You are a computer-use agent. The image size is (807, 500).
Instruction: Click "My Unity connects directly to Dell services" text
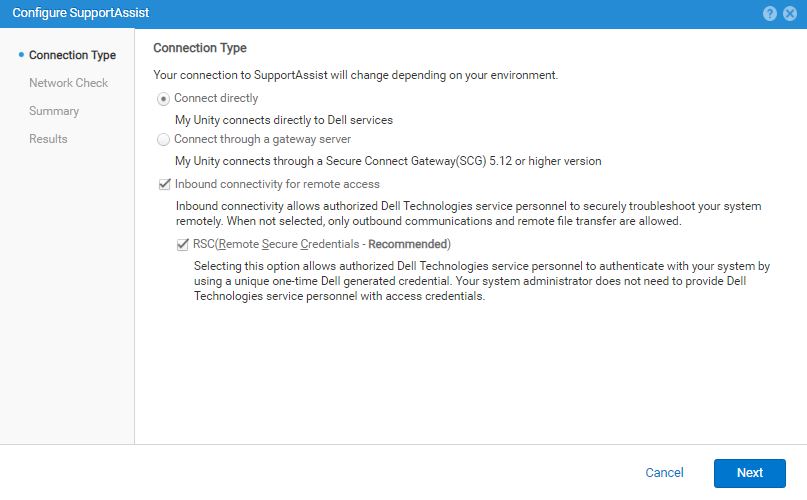pyautogui.click(x=283, y=120)
